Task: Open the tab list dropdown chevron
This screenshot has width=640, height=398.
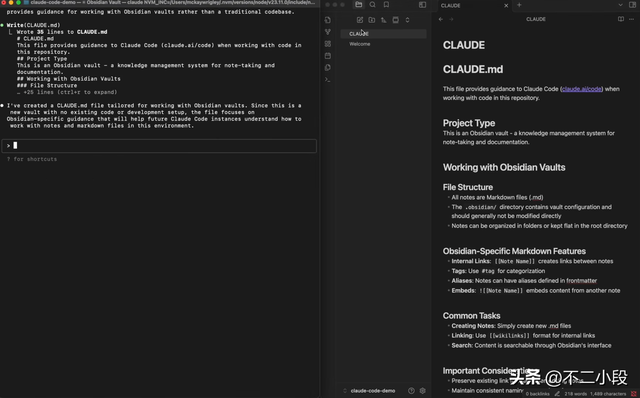Action: tap(620, 5)
